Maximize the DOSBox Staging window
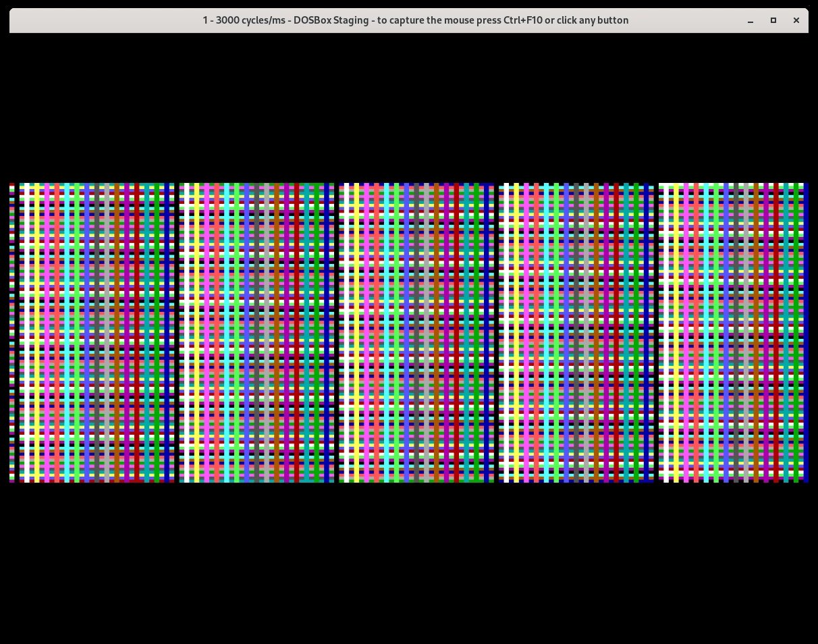Image resolution: width=818 pixels, height=644 pixels. tap(773, 20)
